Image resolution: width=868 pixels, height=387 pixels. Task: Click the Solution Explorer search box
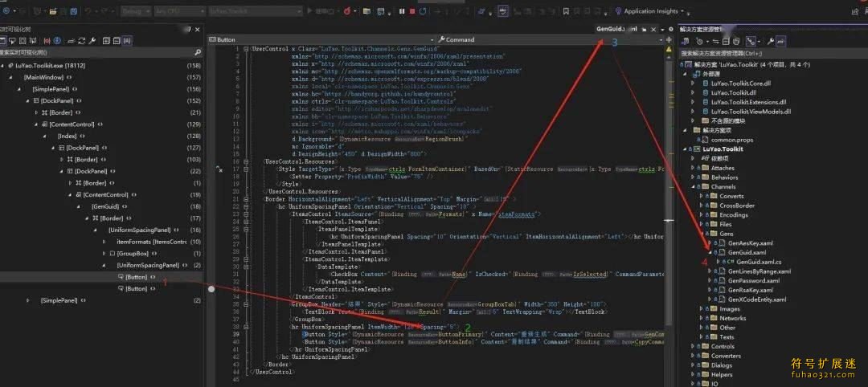(773, 53)
